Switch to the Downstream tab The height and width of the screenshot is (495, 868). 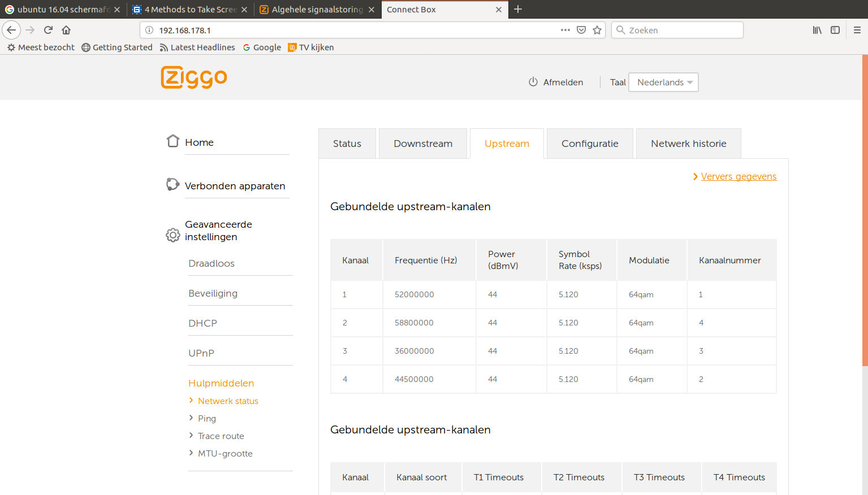(423, 144)
